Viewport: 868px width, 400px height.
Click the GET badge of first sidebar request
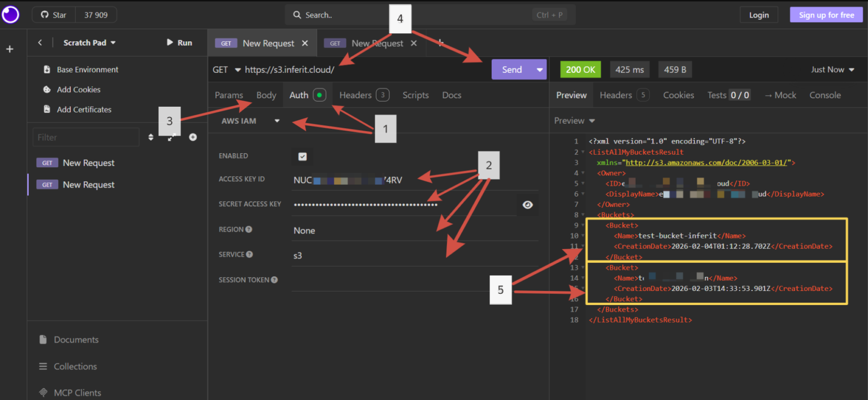tap(47, 163)
